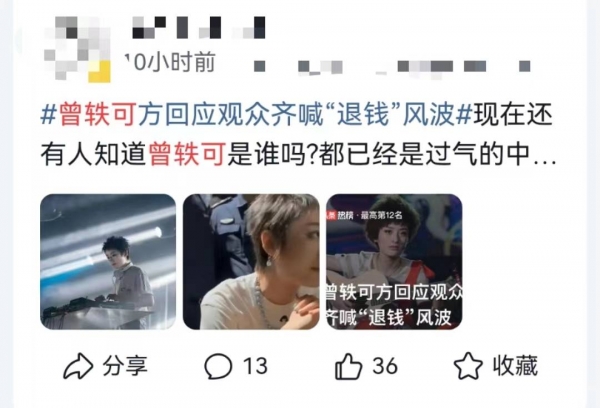600x408 pixels.
Task: Click the red 曾轶可 keyword in hashtag
Action: [97, 114]
